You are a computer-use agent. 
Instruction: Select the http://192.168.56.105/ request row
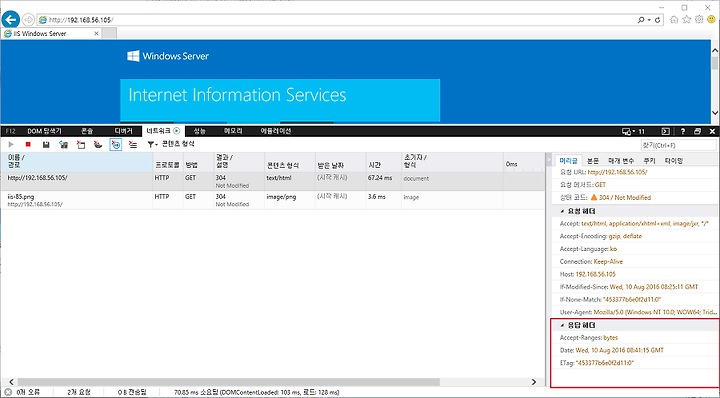pos(272,181)
